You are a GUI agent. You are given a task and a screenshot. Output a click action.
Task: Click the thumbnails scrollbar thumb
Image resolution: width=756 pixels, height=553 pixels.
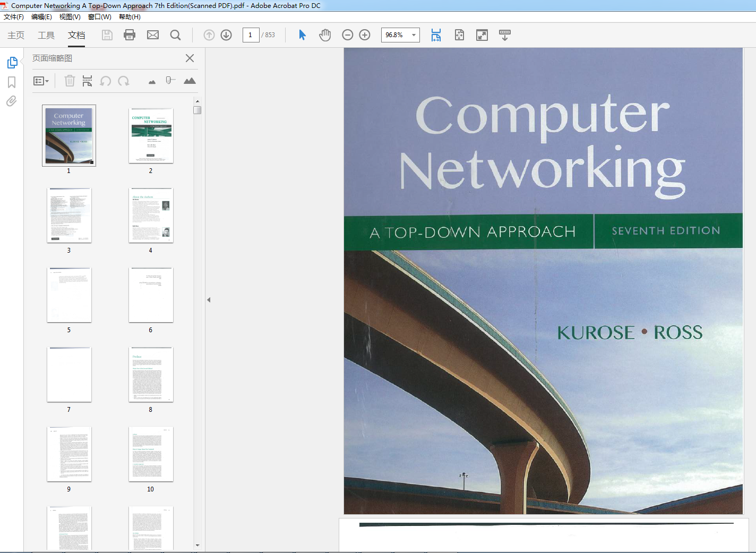197,110
